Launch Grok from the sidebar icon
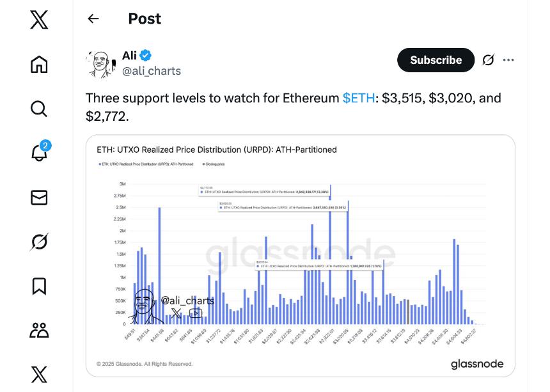550x392 pixels. coord(39,242)
